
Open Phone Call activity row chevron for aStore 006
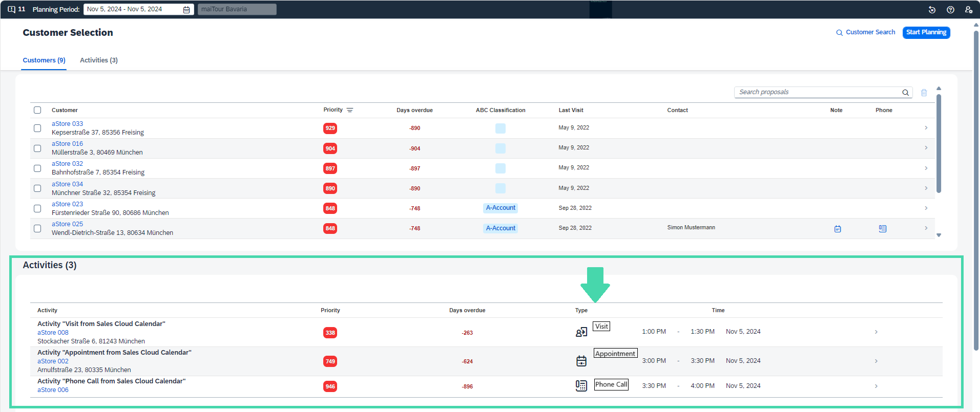876,386
